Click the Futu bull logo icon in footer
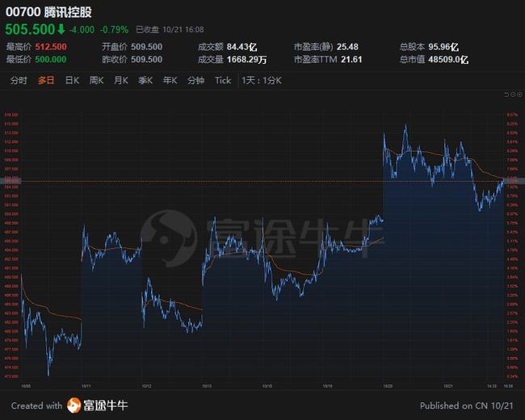This screenshot has height=420, width=525. coord(73,405)
